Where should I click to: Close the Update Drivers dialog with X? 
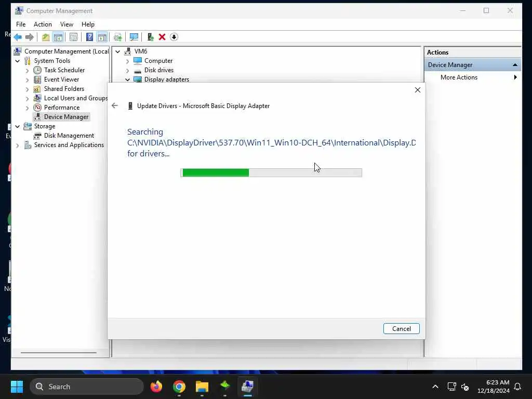[418, 90]
